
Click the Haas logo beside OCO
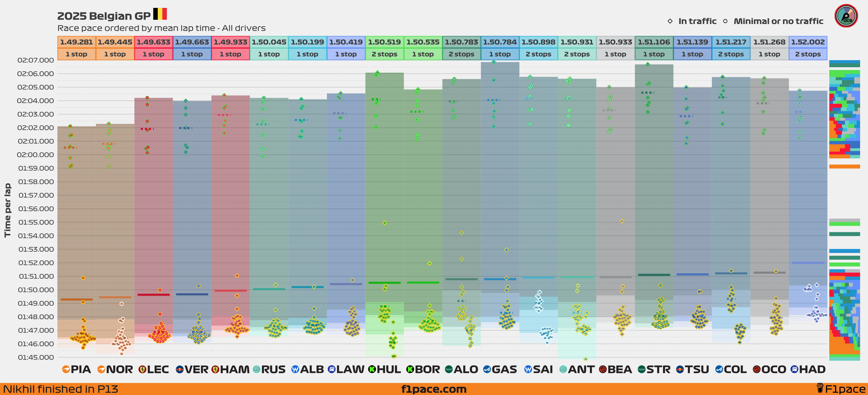point(757,369)
